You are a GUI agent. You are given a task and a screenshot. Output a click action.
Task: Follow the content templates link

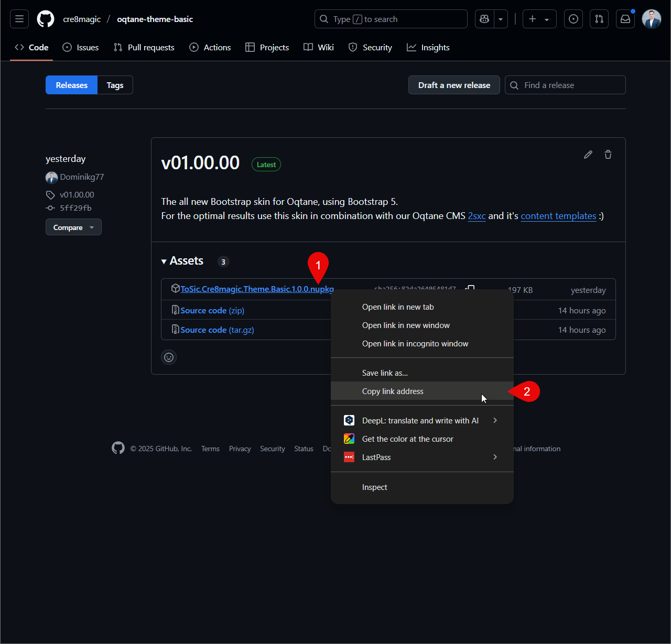[x=558, y=216]
